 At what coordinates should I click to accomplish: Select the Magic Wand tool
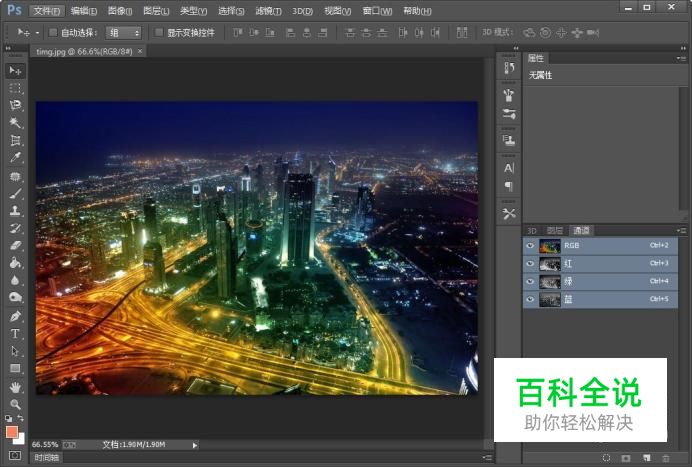(15, 122)
